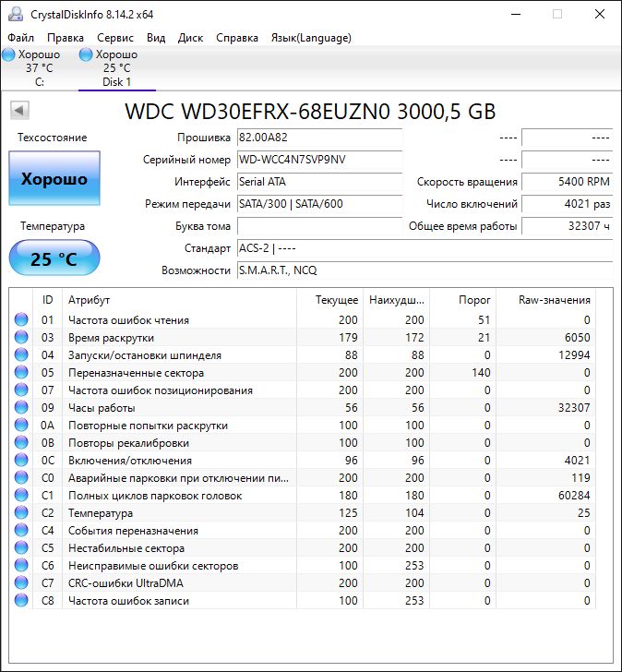Click the status orb for CRC-ошибки UltraDMA
622x672 pixels.
[21, 583]
